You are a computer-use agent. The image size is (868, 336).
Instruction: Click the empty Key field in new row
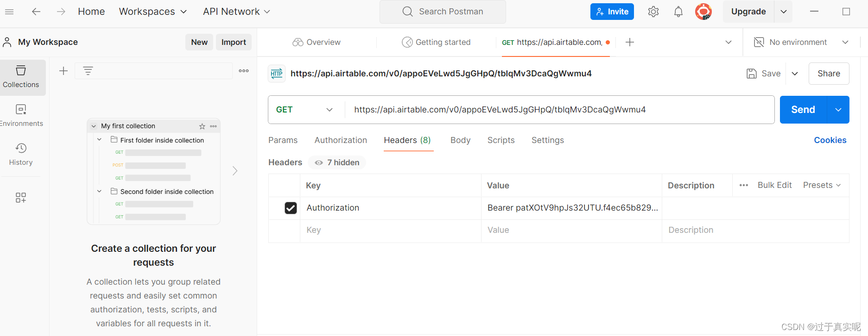tap(390, 230)
